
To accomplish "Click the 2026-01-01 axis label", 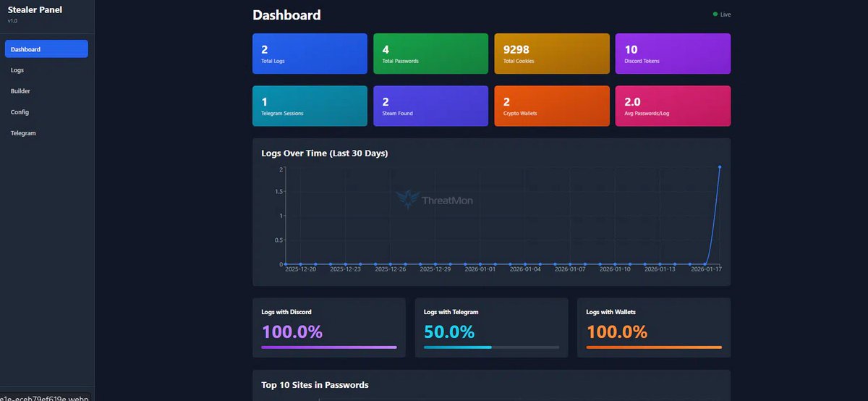I will click(x=480, y=269).
